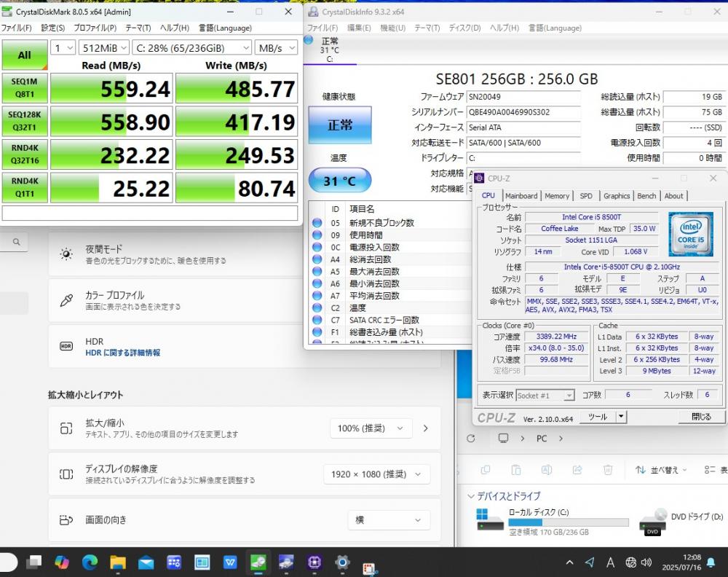The height and width of the screenshot is (577, 728).
Task: Click the Delete trash icon in Explorer toolbar
Action: 608,470
